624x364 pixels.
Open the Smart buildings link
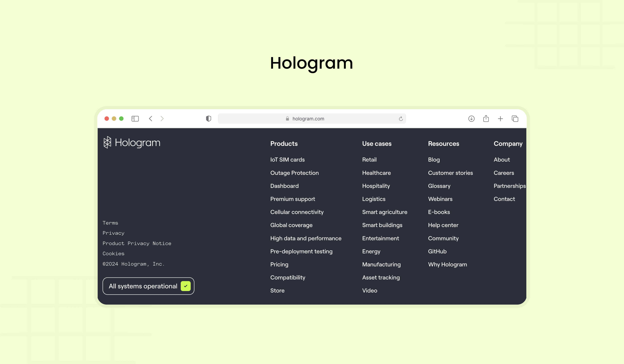point(382,225)
